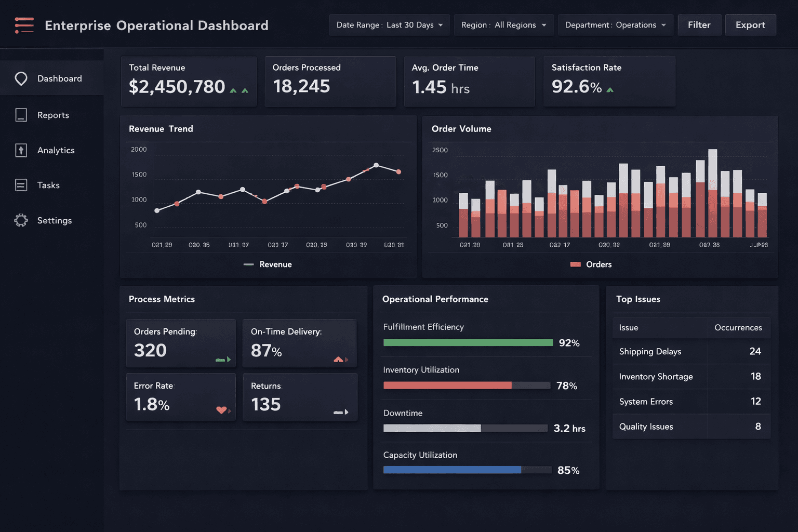Select the Inventory Shortage row
Screen dimensions: 798x532
pos(691,377)
